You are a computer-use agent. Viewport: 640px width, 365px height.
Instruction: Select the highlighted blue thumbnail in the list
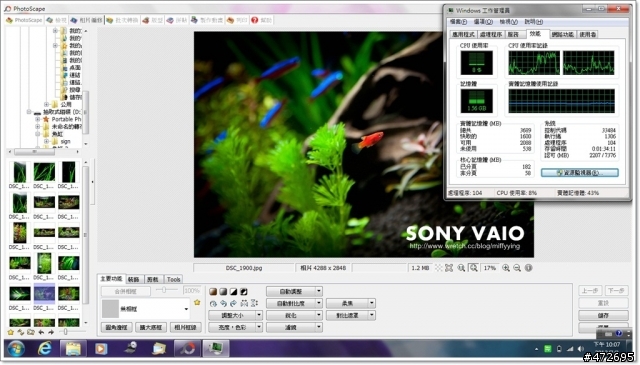click(44, 294)
